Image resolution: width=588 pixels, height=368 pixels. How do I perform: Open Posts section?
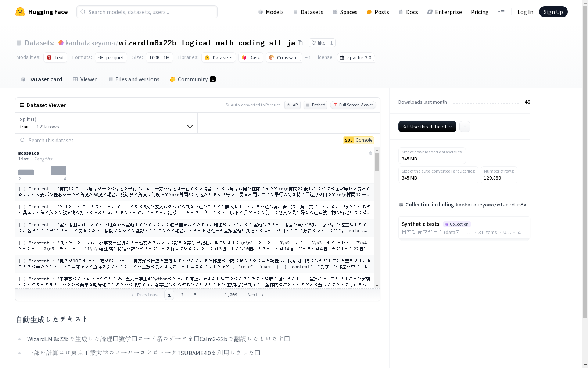pos(378,12)
